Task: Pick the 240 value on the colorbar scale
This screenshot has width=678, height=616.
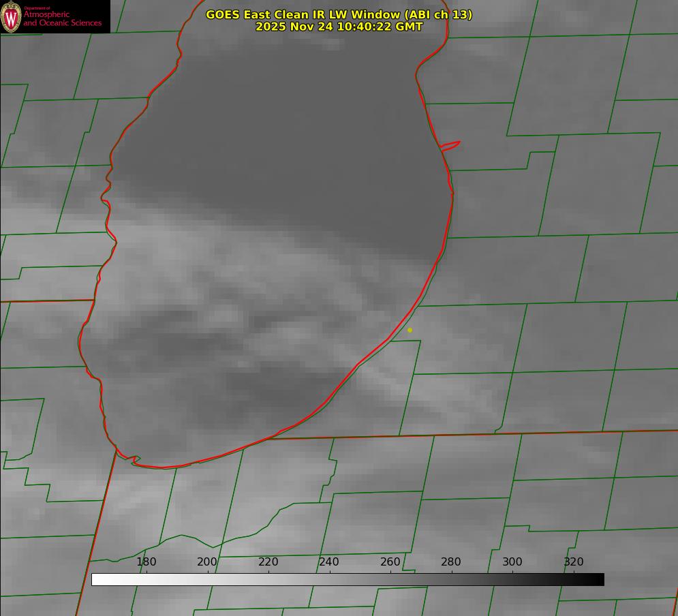Action: (329, 561)
